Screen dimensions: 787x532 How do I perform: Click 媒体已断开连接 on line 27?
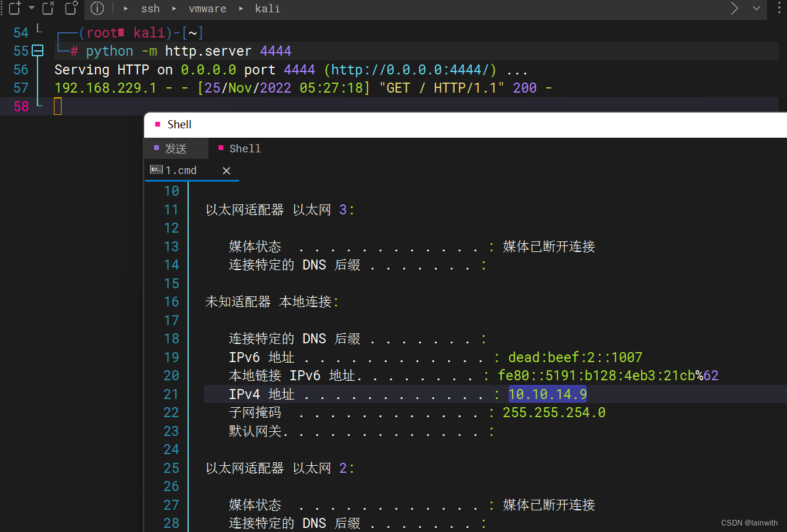coord(549,505)
